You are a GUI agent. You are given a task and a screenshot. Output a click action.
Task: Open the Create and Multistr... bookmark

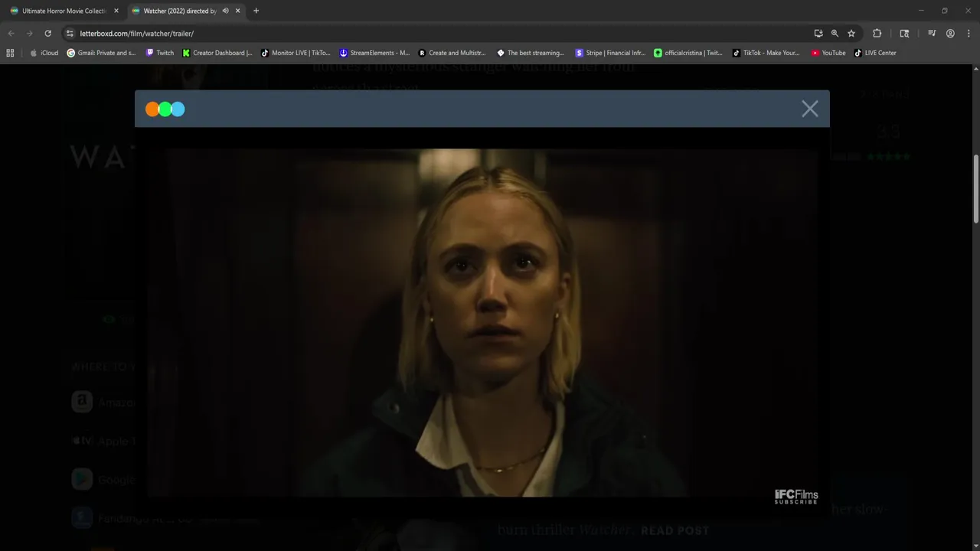click(452, 53)
